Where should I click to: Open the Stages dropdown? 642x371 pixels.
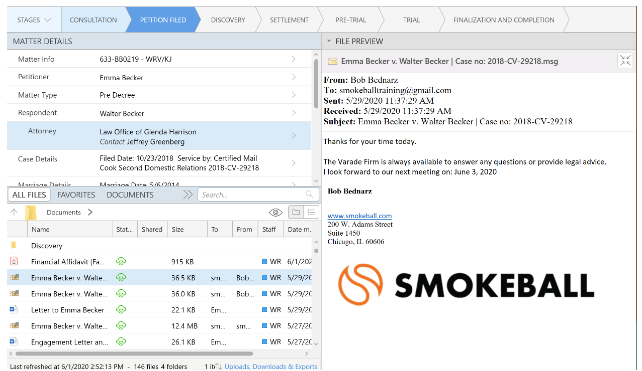[x=34, y=20]
